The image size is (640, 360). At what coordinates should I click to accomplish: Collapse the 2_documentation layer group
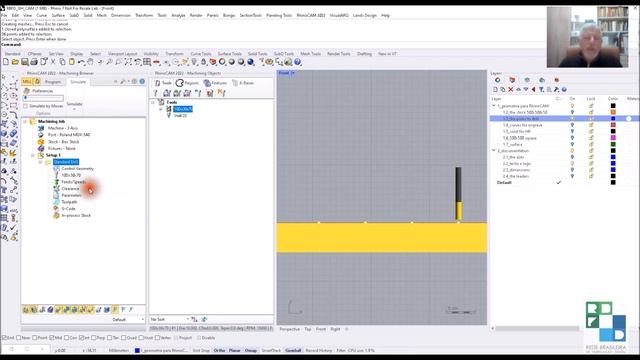click(494, 151)
